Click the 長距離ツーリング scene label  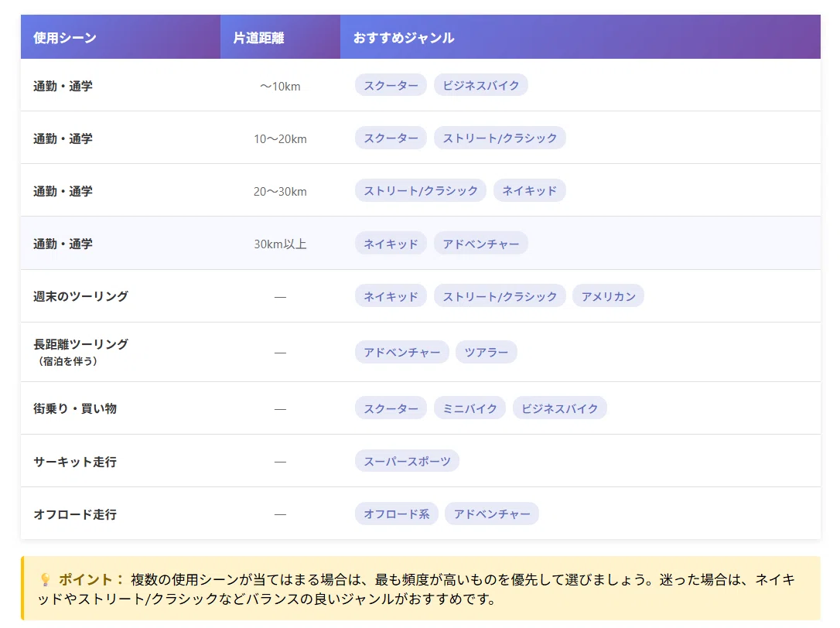[81, 344]
